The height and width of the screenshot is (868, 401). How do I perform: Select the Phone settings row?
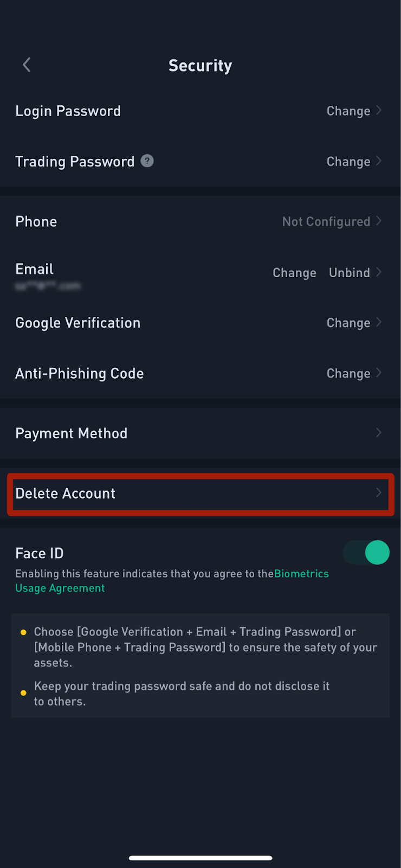click(200, 221)
